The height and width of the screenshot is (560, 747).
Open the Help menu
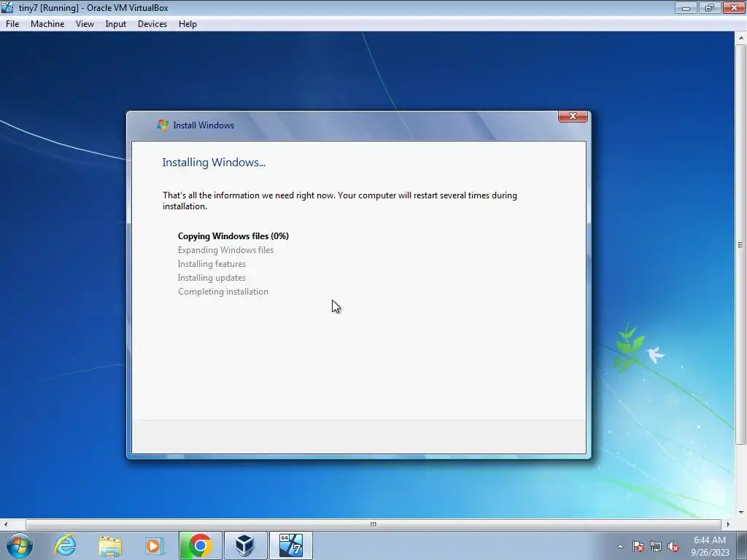point(187,24)
